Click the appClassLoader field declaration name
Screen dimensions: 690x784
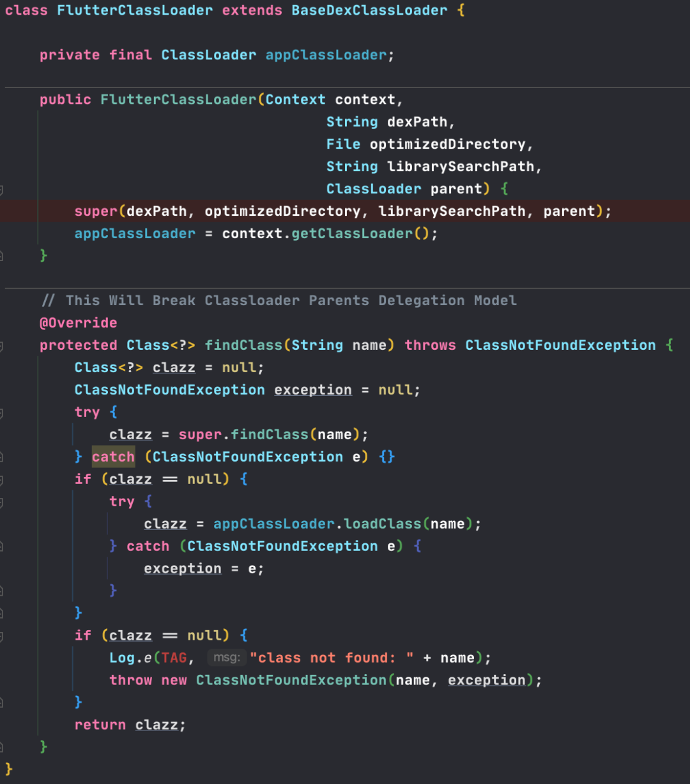pos(326,56)
